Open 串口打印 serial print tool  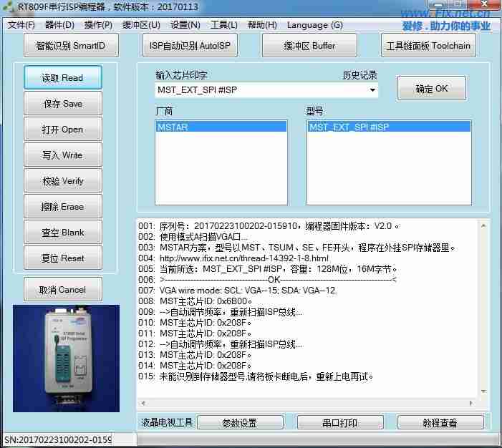click(340, 423)
